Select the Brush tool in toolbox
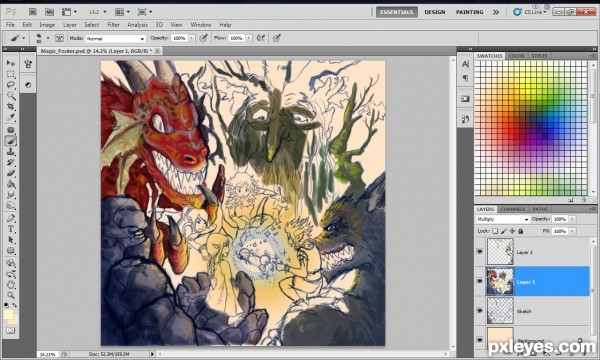This screenshot has height=360, width=600. (x=11, y=141)
